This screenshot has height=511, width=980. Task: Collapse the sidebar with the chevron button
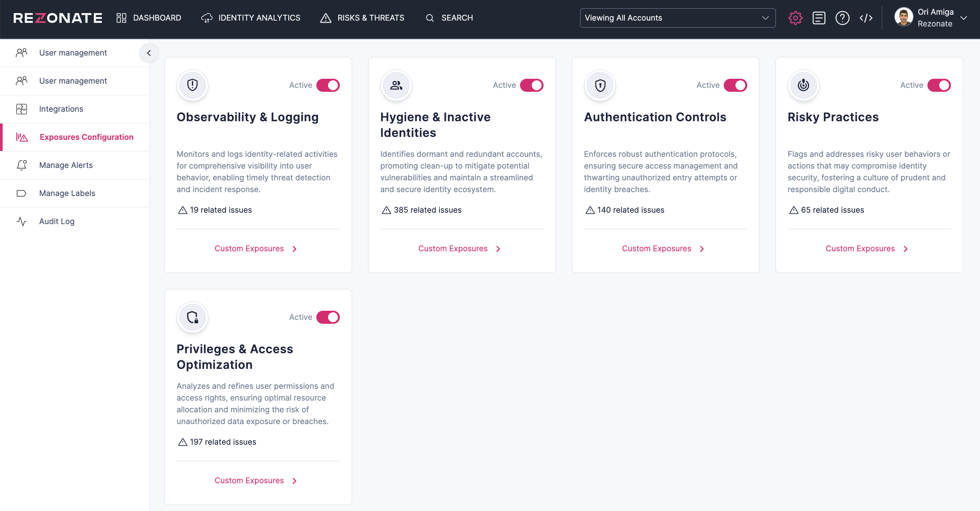coord(149,53)
